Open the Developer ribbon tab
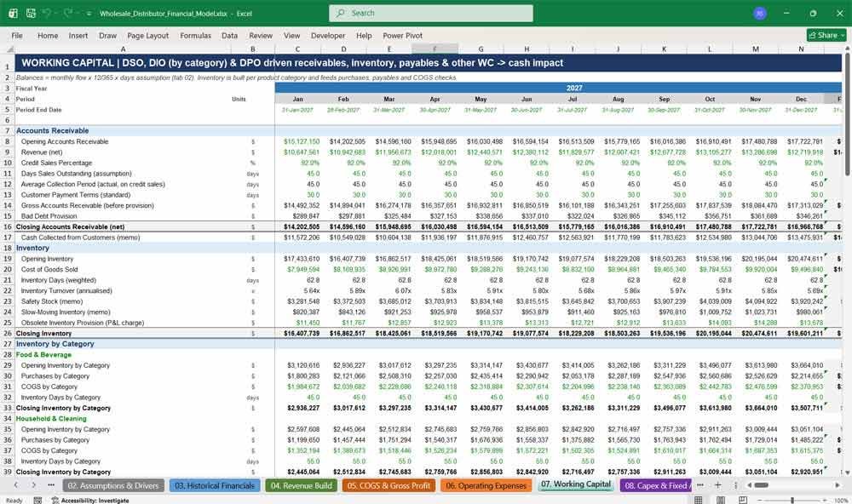This screenshot has height=504, width=852. (328, 35)
